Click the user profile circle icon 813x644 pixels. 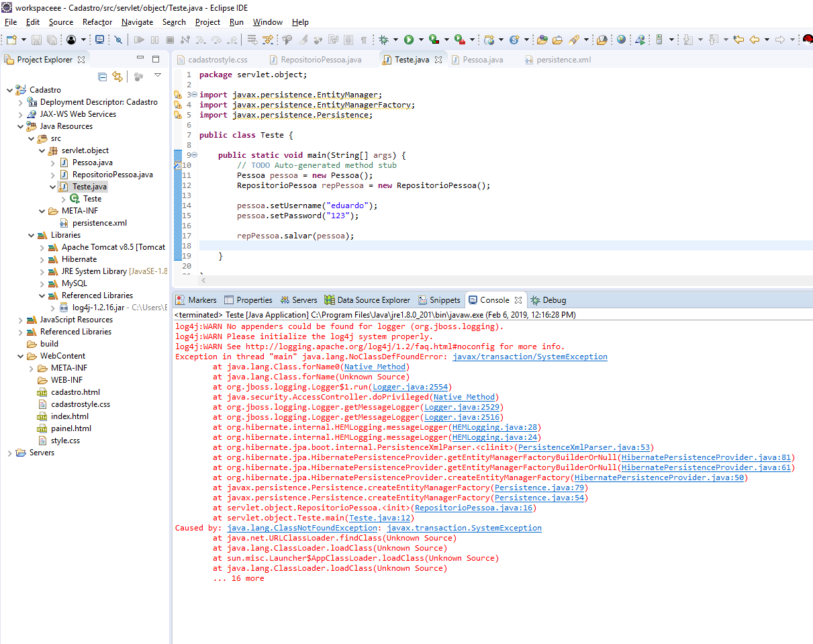tap(71, 40)
